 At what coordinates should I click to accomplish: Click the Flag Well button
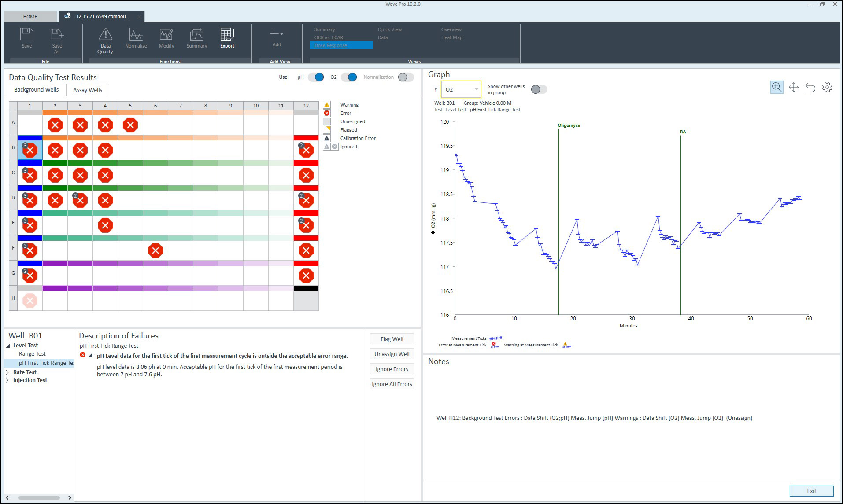tap(392, 339)
